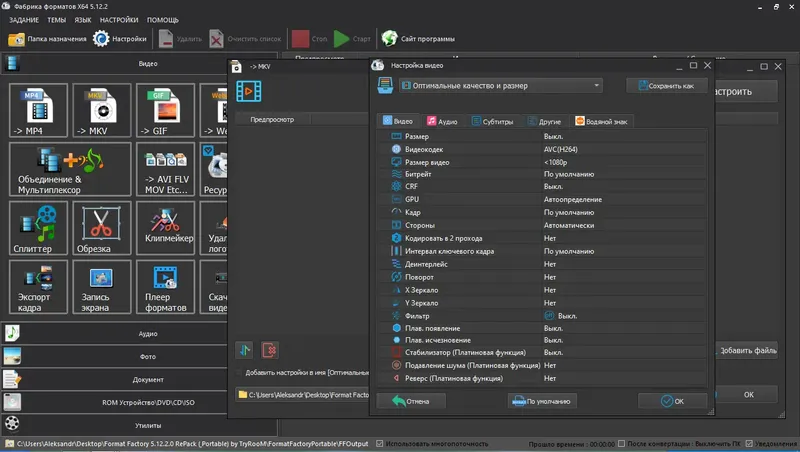
Task: Click the green Старт button
Action: click(352, 39)
